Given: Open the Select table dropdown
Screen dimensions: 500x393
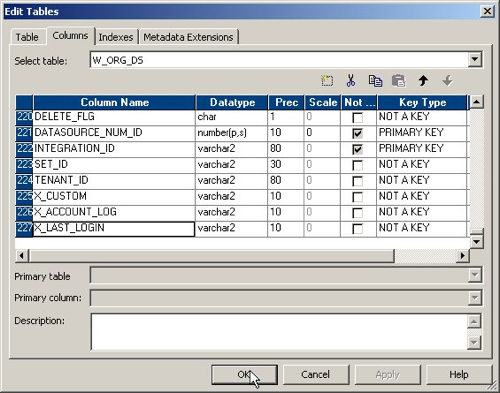Looking at the screenshot, I should (475, 60).
